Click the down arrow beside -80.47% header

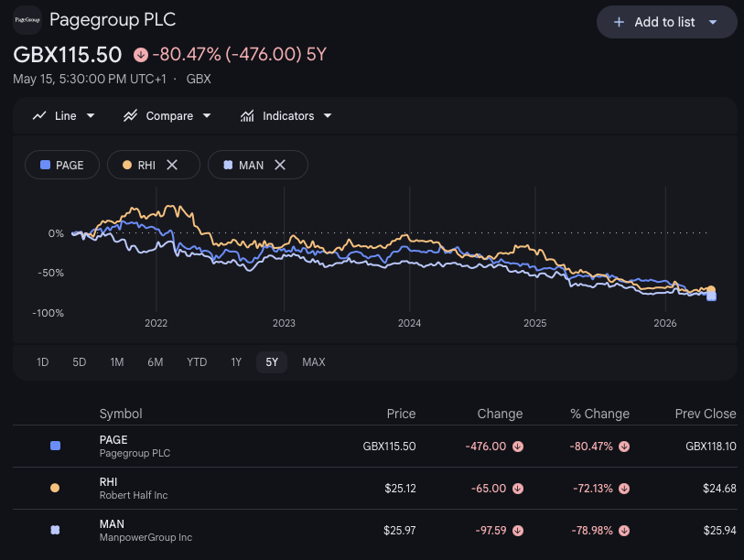point(140,55)
